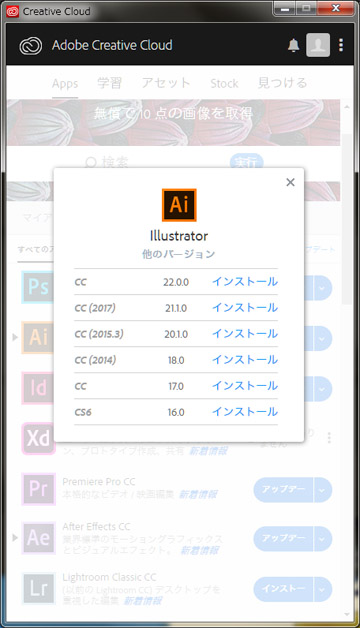Open After Effects 新着情報 link
The width and height of the screenshot is (360, 628).
coord(199,551)
